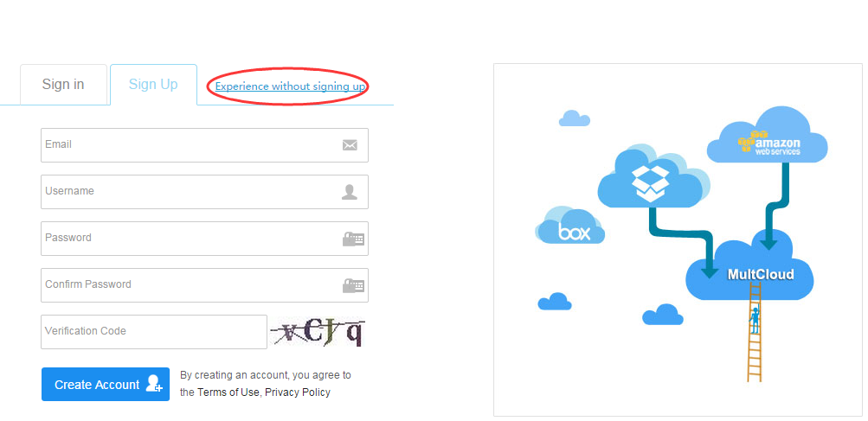Image resolution: width=868 pixels, height=421 pixels.
Task: Switch to the Sign in tab
Action: [63, 84]
